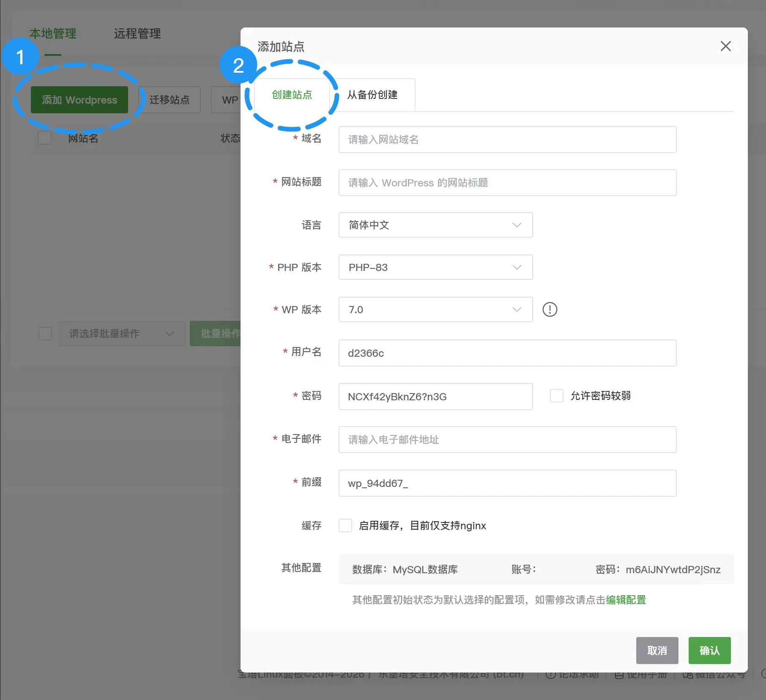Click the 用户名 field containing d2366c
766x700 pixels.
point(507,353)
